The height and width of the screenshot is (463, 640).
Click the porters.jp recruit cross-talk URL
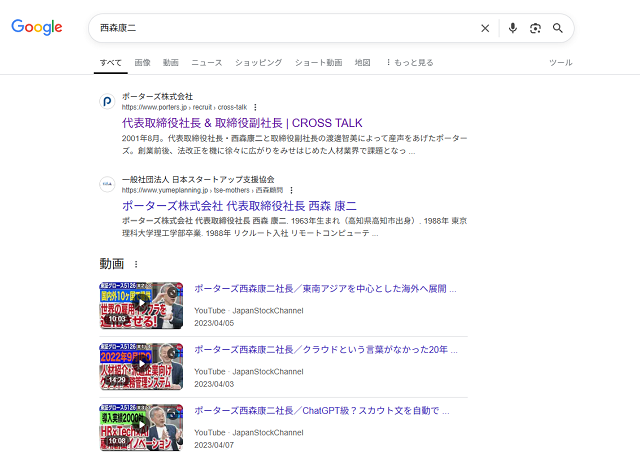tap(184, 107)
